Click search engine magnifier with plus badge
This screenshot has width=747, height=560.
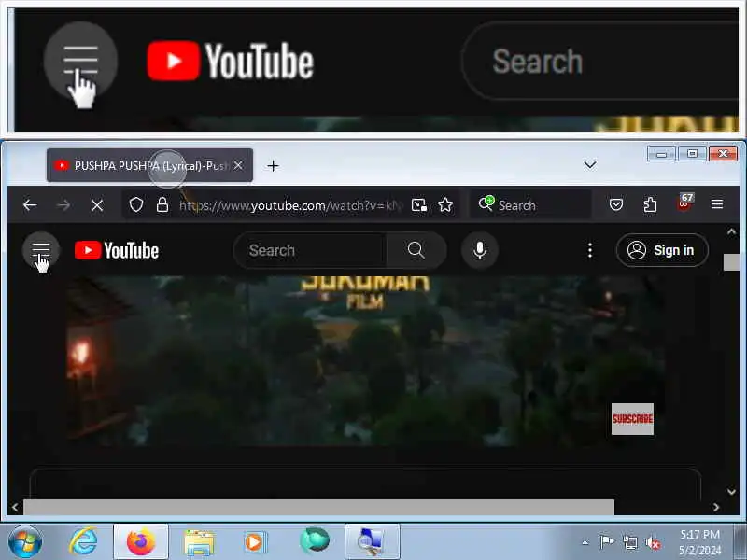click(x=486, y=203)
